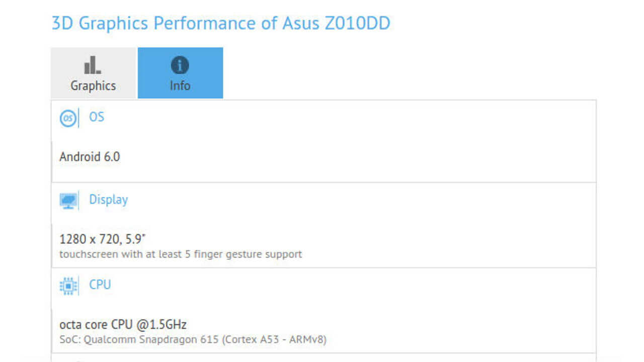Select the OS section label
This screenshot has width=644, height=362.
98,117
